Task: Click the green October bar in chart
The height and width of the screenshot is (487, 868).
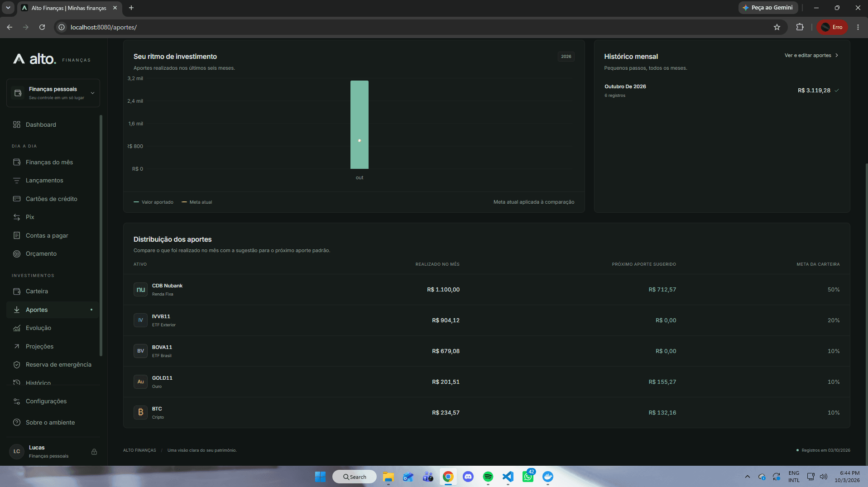Action: (x=360, y=125)
